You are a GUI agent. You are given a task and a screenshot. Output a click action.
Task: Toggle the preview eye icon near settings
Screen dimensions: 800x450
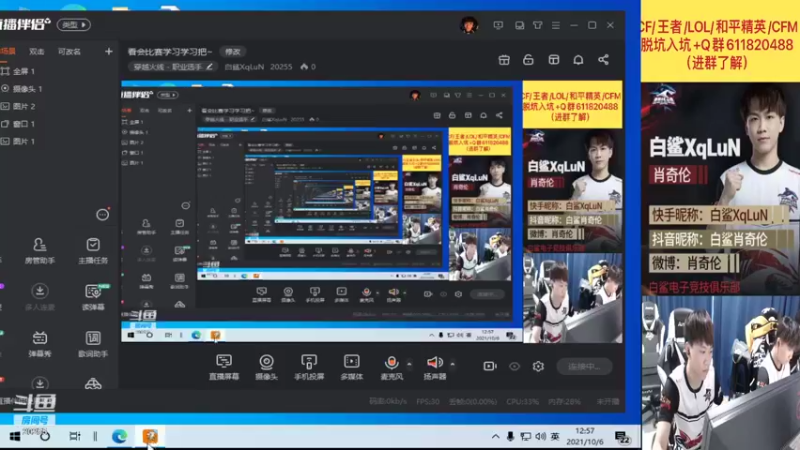[x=514, y=366]
